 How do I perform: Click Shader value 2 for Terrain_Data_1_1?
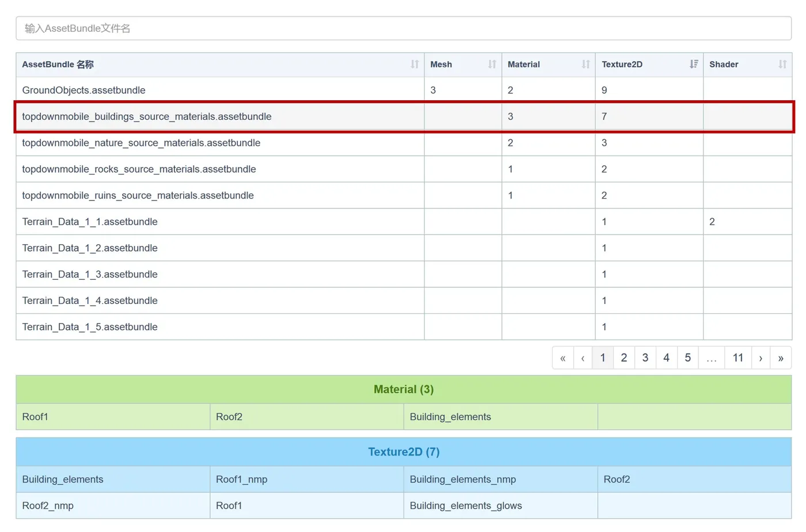coord(712,222)
